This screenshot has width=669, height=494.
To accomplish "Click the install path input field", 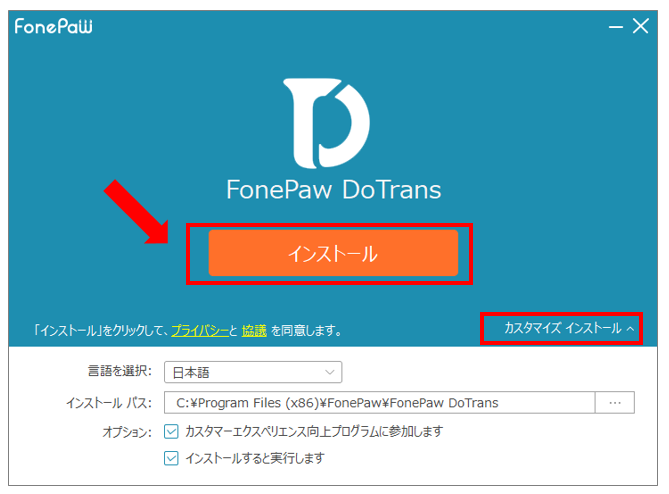I will [379, 403].
